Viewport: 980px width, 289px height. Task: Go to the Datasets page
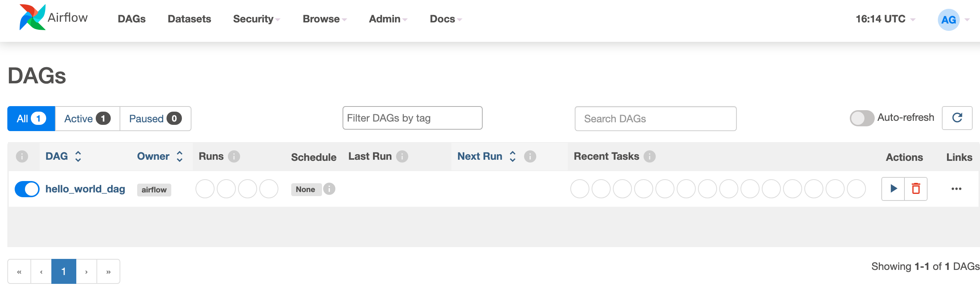(x=189, y=19)
